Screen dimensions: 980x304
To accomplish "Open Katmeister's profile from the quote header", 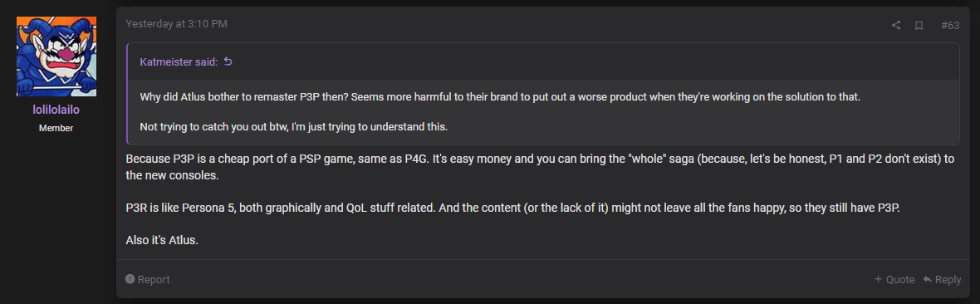I will point(179,61).
